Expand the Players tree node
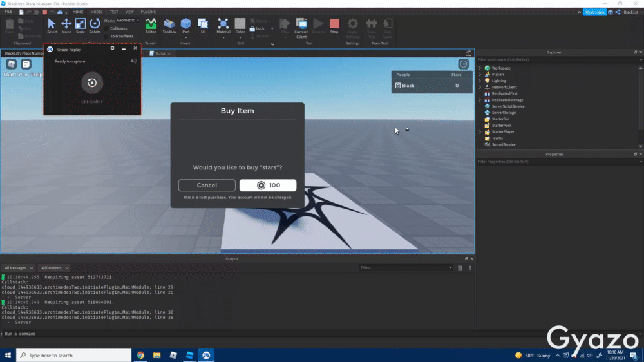This screenshot has width=644, height=362. (480, 74)
